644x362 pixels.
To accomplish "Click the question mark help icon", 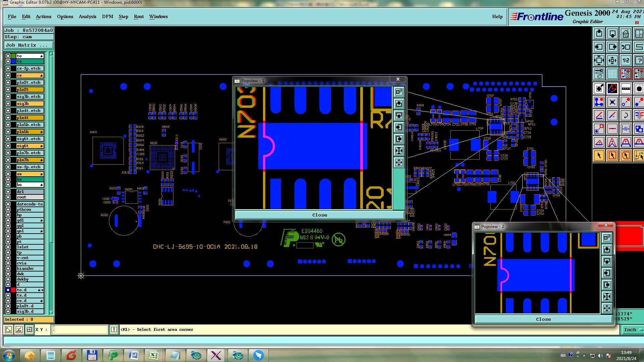I will coord(639,61).
